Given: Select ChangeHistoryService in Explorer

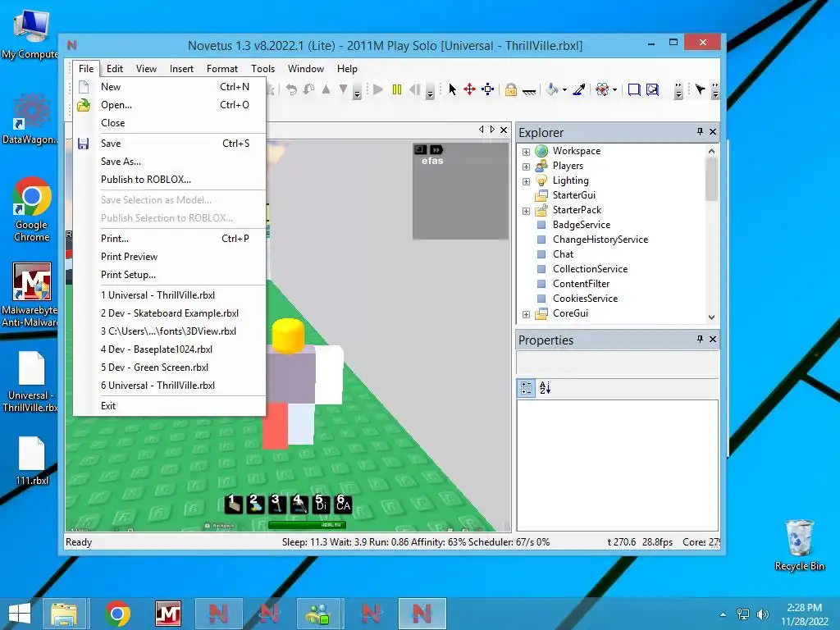Looking at the screenshot, I should [x=600, y=240].
